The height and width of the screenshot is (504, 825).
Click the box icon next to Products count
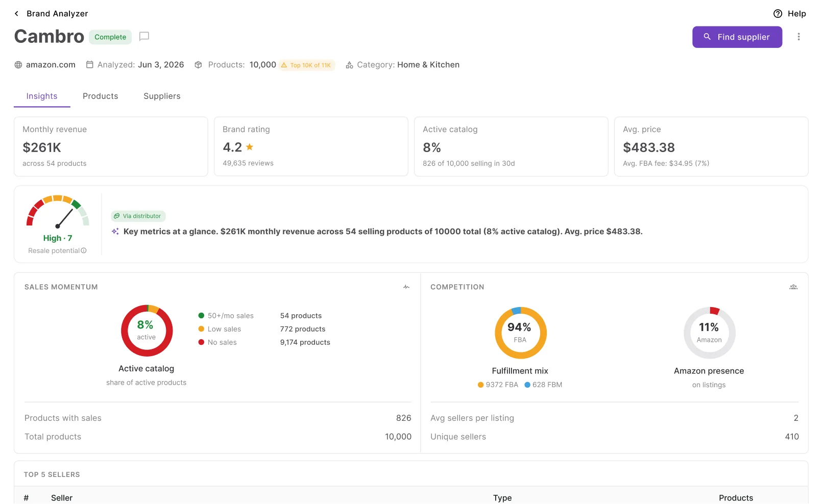pyautogui.click(x=198, y=65)
